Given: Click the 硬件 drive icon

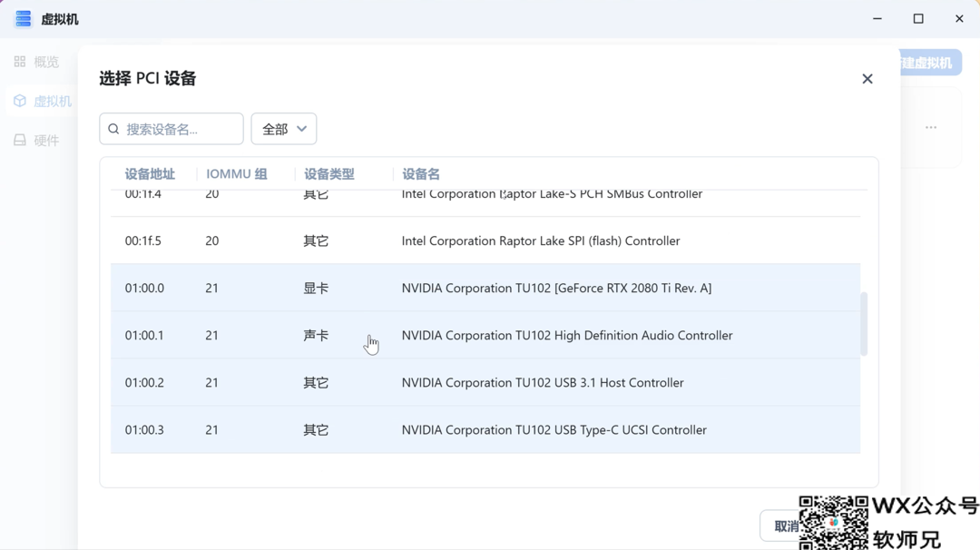Looking at the screenshot, I should tap(20, 140).
